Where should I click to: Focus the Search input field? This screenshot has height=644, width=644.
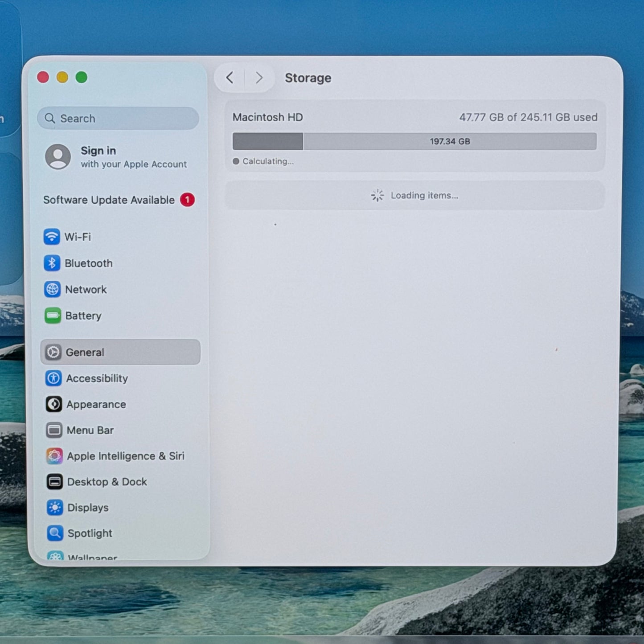coord(118,119)
